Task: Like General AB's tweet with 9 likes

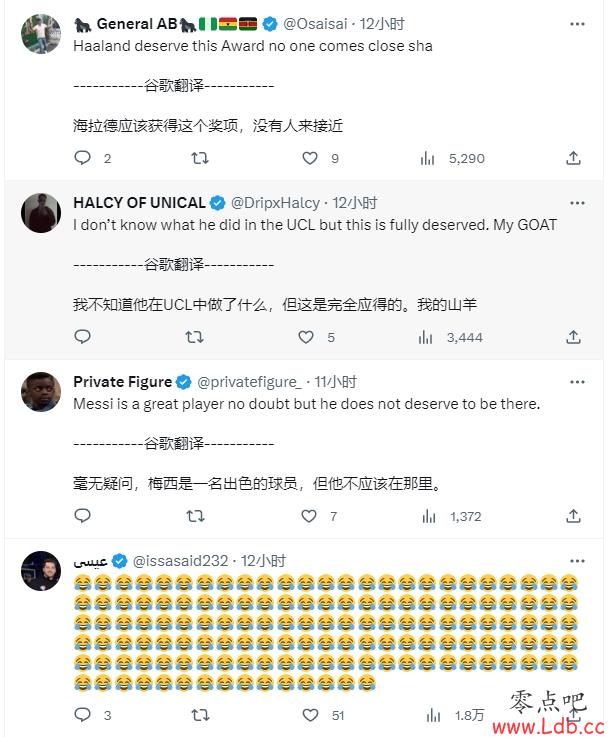Action: (x=310, y=158)
